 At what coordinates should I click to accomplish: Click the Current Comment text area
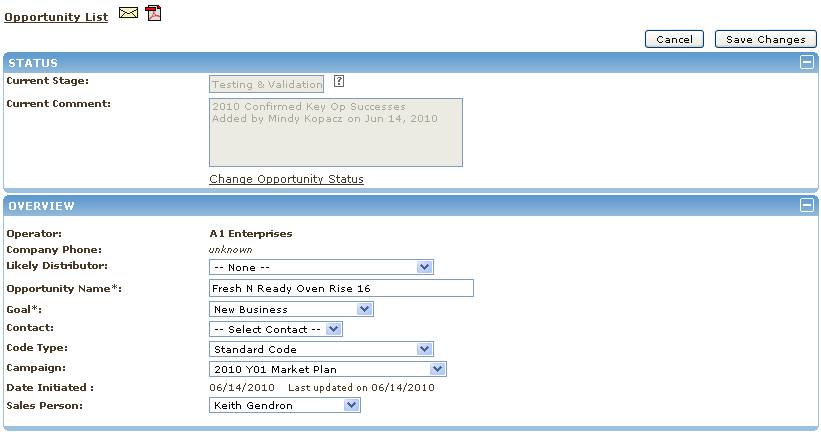[x=335, y=132]
